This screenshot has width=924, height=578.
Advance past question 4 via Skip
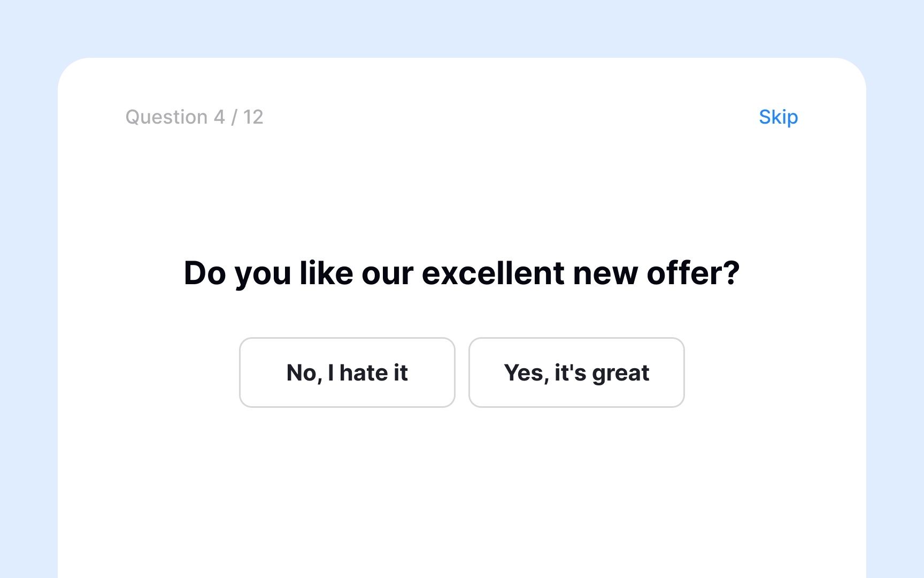[x=778, y=117]
